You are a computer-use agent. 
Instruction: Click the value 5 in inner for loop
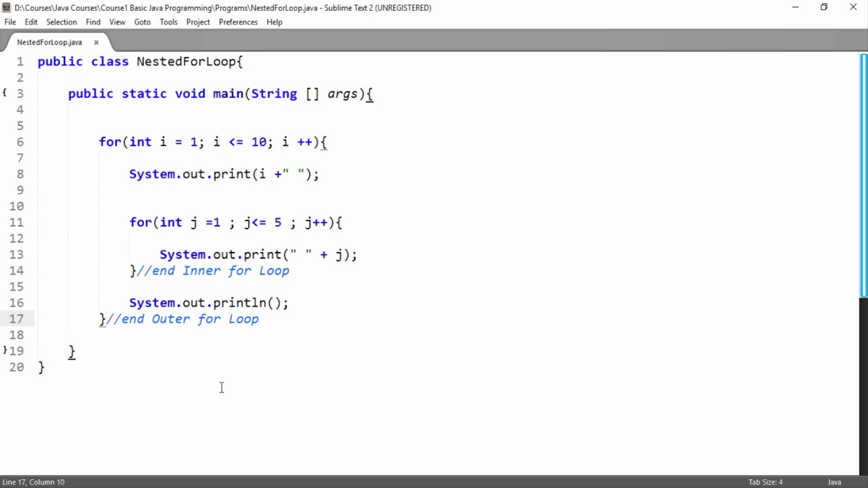point(277,222)
